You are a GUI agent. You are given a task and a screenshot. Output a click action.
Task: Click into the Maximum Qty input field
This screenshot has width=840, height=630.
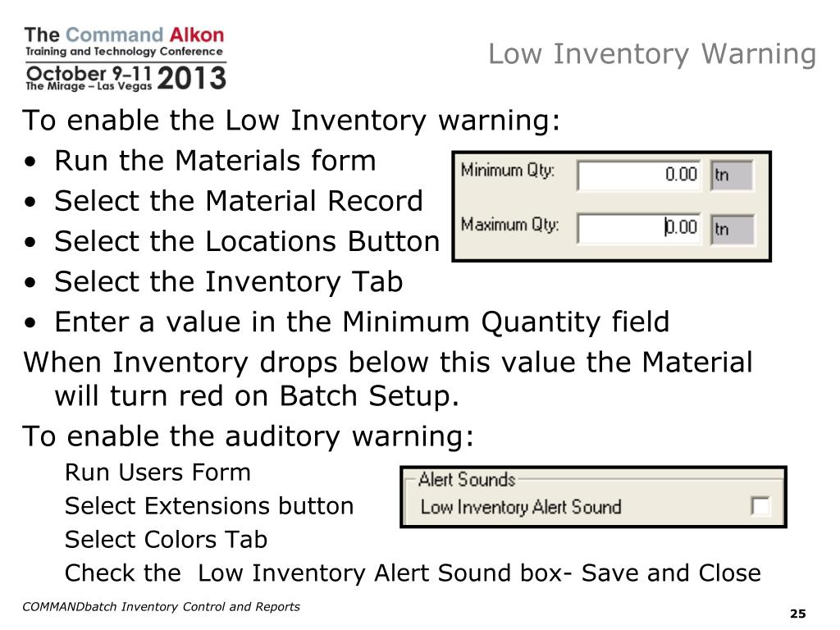pos(638,228)
